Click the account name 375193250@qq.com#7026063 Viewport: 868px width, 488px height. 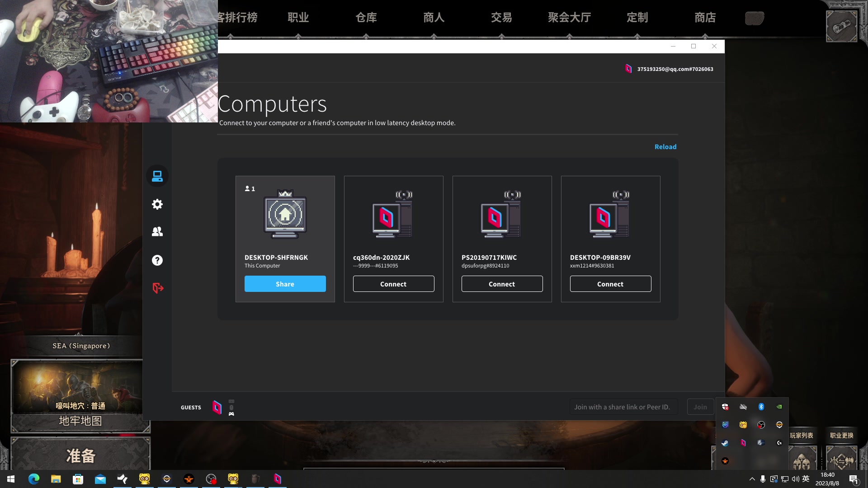coord(675,69)
